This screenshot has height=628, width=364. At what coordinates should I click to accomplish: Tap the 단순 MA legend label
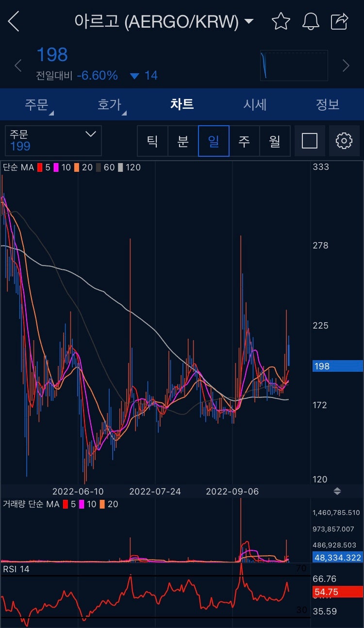point(18,167)
